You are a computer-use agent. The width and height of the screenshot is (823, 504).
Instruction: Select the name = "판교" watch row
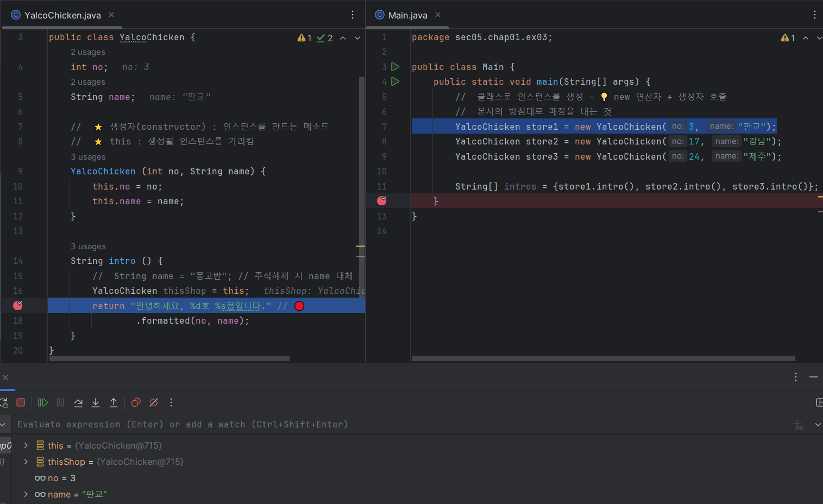[x=416, y=494]
